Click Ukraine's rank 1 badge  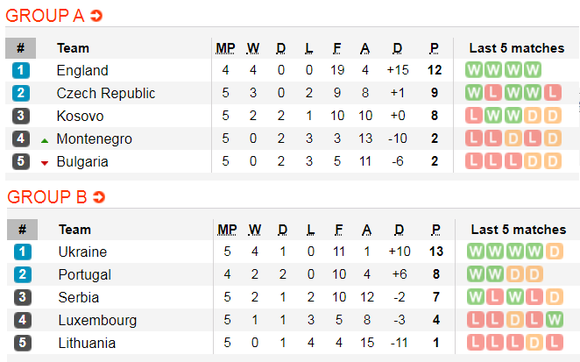[x=23, y=252]
